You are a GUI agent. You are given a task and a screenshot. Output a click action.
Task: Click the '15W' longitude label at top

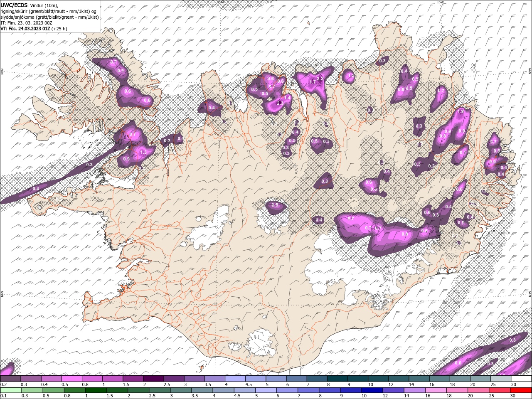[441, 2]
